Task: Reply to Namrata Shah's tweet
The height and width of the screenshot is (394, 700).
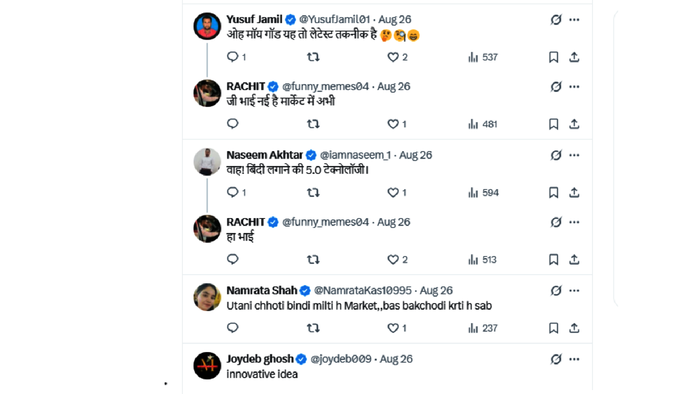Action: pos(233,328)
